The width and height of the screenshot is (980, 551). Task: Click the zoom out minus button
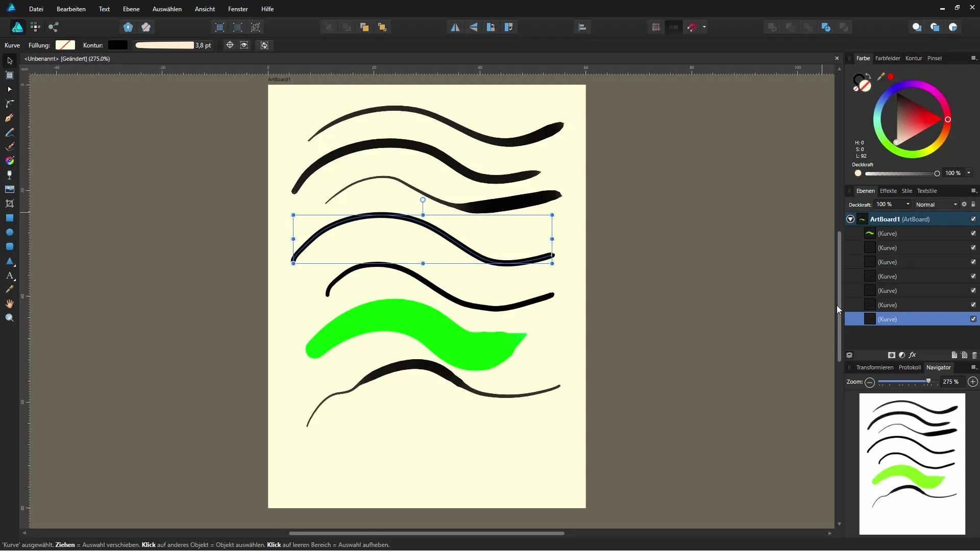870,382
